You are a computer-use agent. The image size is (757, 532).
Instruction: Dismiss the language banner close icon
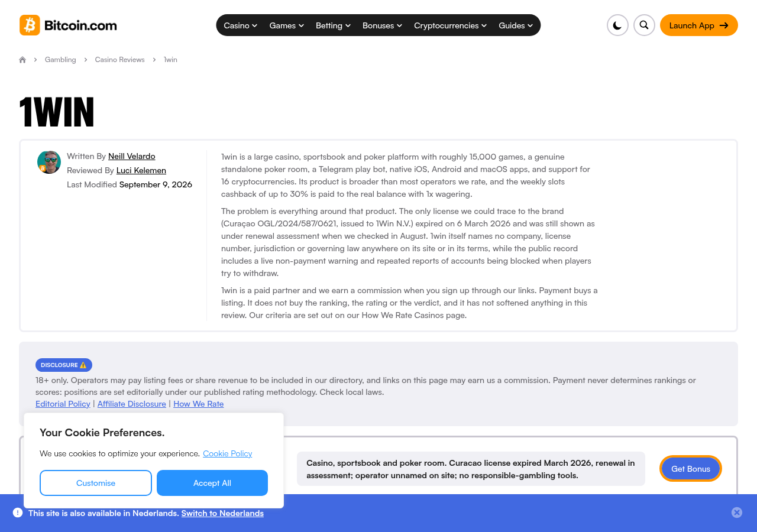(737, 512)
